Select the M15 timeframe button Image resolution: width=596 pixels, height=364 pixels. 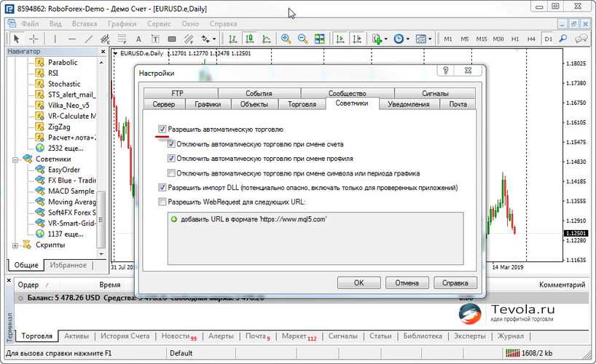[x=482, y=39]
